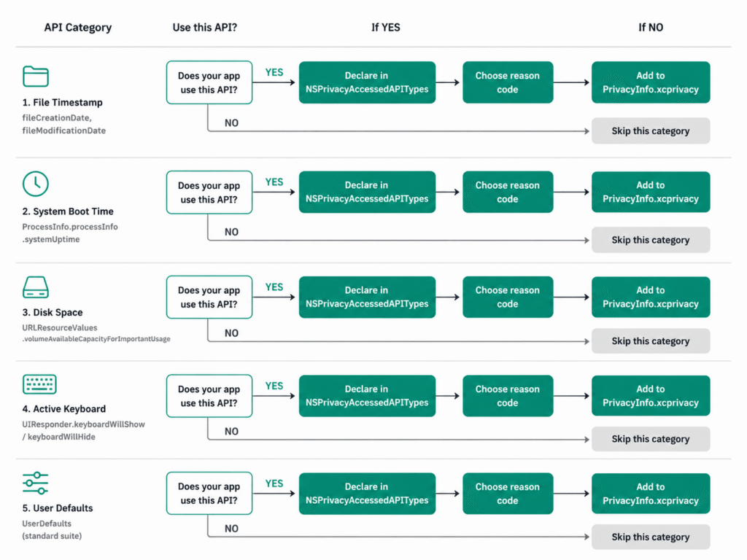Image resolution: width=747 pixels, height=560 pixels.
Task: Click 'Add to PrivacyInfo.xcprivacy' in System Boot Time row
Action: click(651, 192)
